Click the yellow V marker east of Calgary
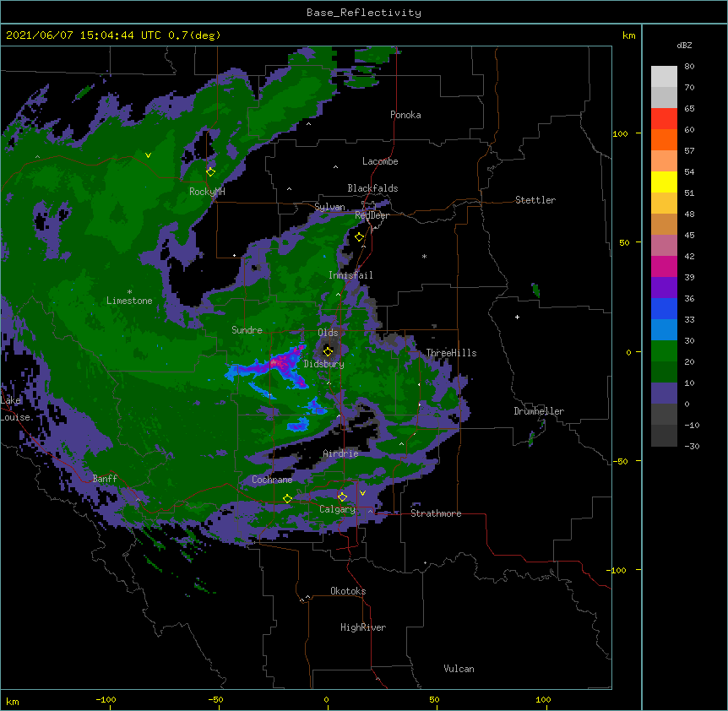 click(x=362, y=493)
